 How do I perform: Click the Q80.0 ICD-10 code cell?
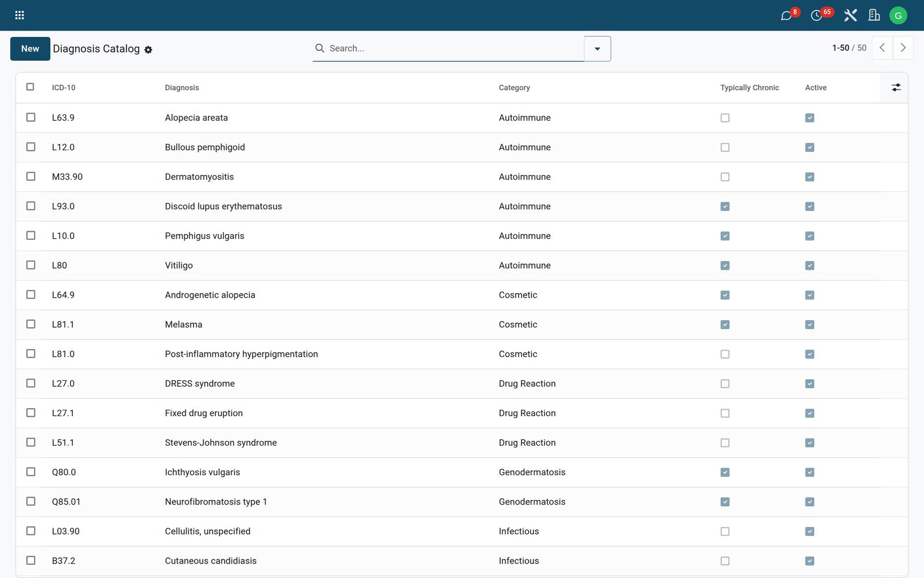(x=64, y=472)
